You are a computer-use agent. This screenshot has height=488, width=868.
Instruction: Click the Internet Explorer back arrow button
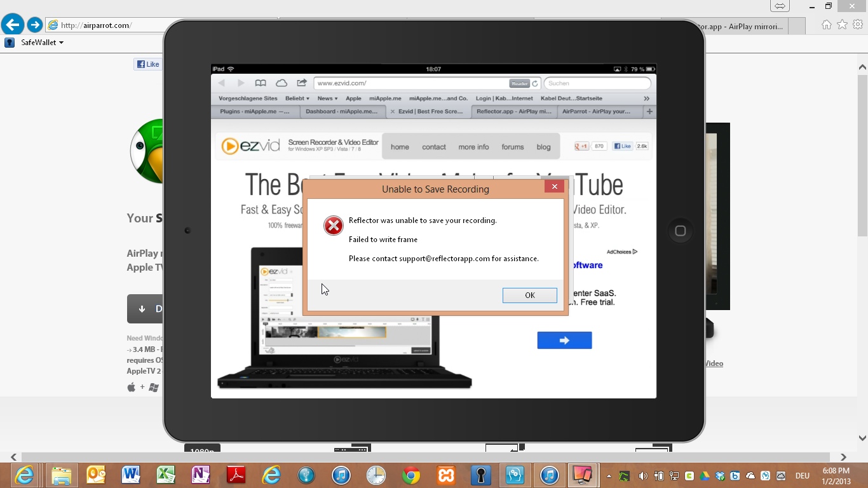pos(12,25)
